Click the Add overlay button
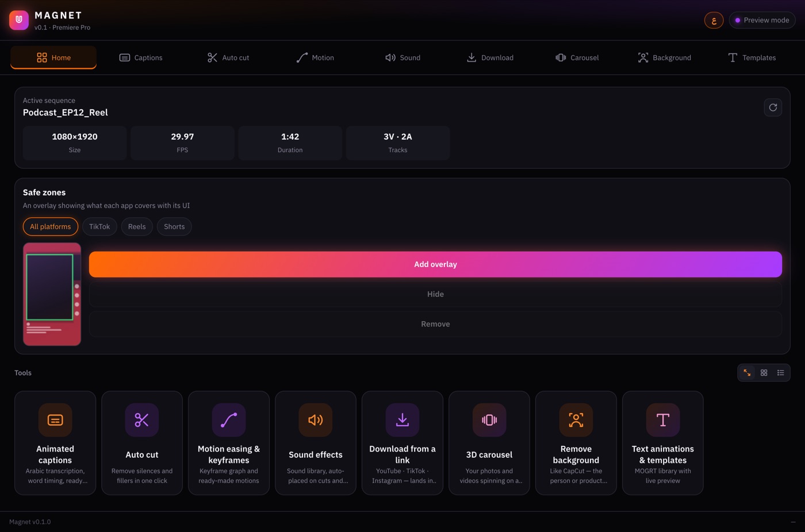 435,264
